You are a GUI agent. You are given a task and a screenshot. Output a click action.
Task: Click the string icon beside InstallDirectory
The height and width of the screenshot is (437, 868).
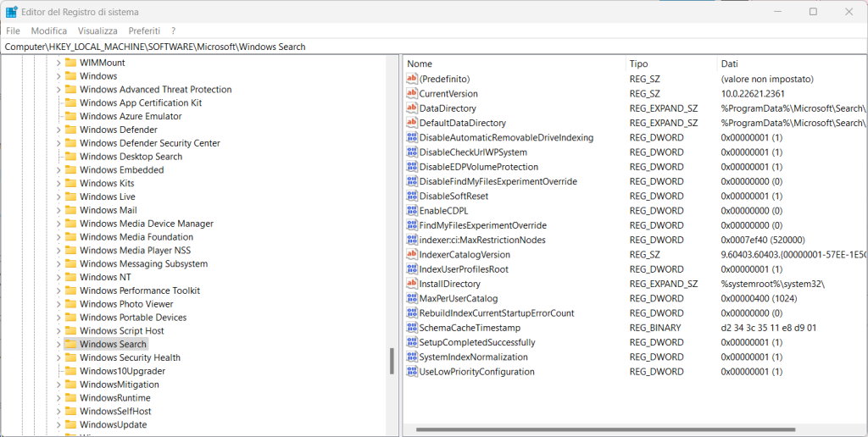(x=411, y=284)
